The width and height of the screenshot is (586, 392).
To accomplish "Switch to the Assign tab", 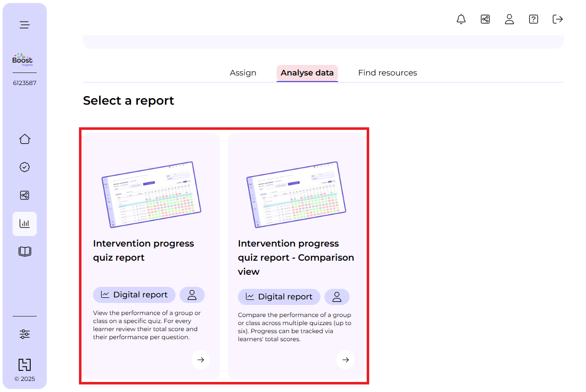I will [x=243, y=73].
